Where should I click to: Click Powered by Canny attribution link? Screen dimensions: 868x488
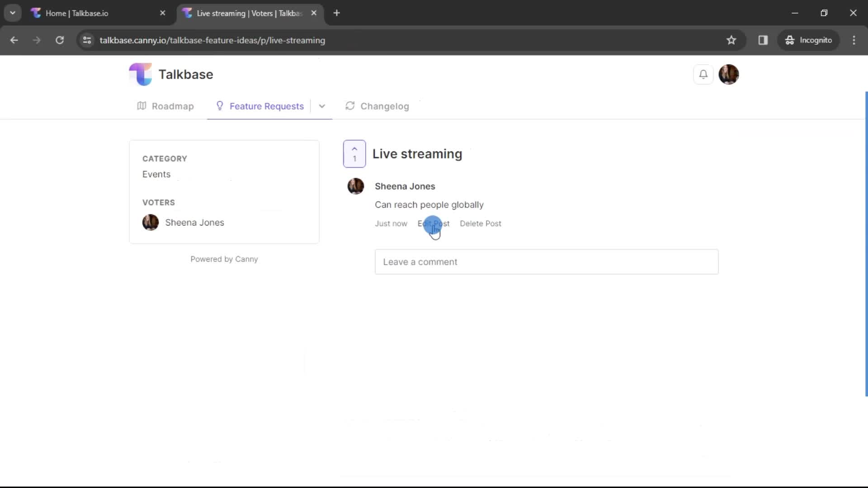pyautogui.click(x=224, y=258)
